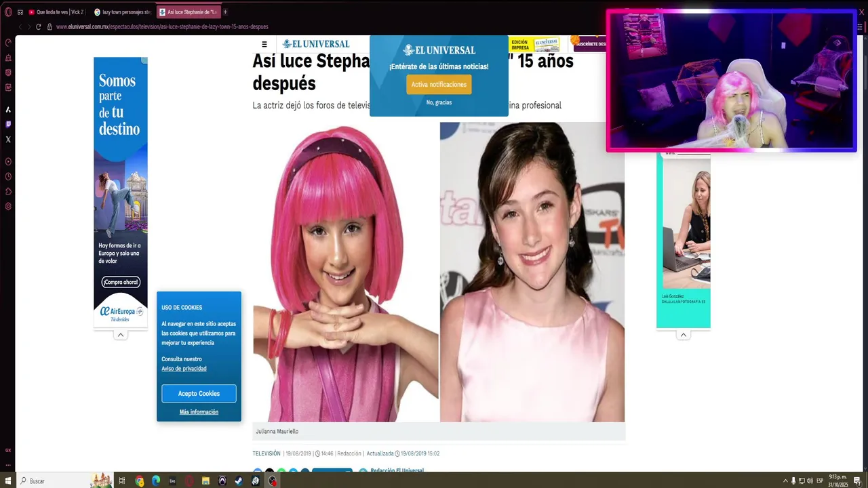868x488 pixels.
Task: Switch to the YouTube 'Que linda te ves' tab
Action: coord(57,12)
